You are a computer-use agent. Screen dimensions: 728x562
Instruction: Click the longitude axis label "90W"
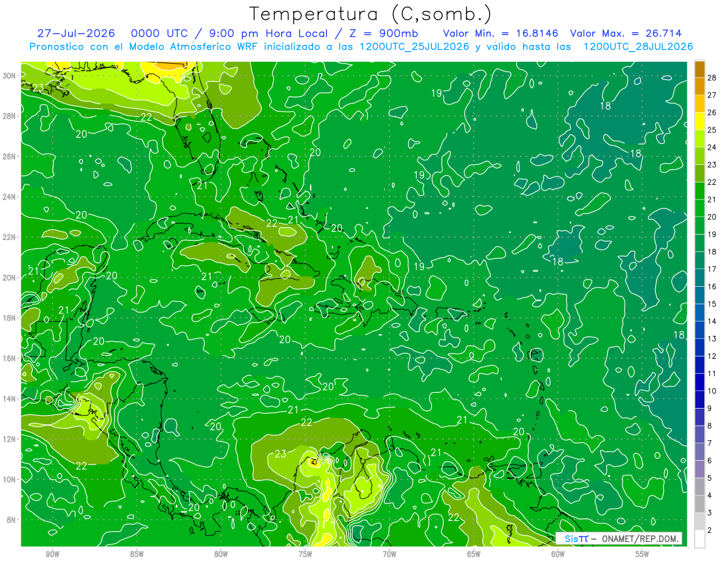pos(52,555)
